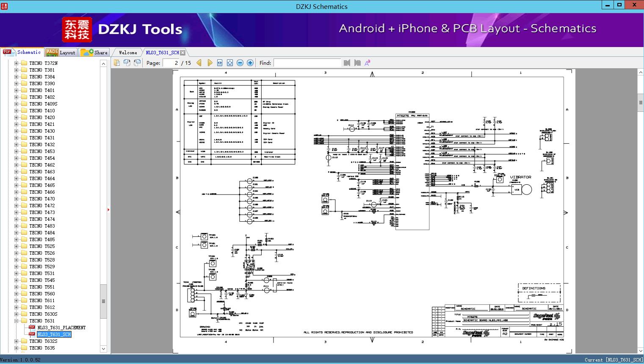Screen dimensions: 644x364
Task: Select the TECNO T545 folder
Action: 42,280
